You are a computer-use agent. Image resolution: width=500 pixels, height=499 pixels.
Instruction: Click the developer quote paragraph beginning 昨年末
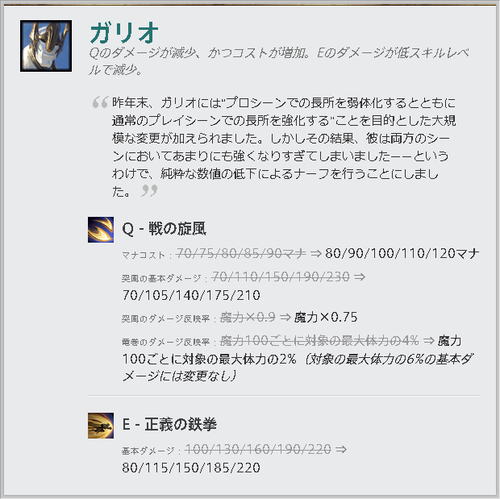[x=284, y=147]
